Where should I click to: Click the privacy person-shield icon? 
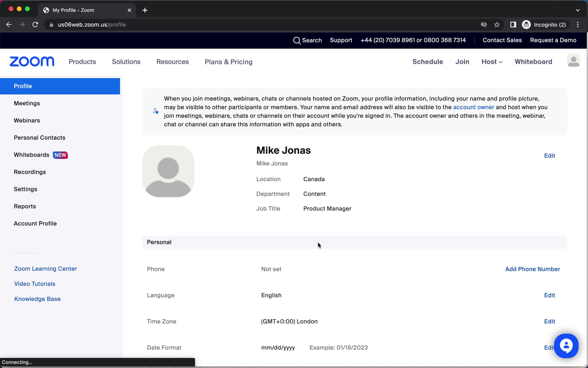pyautogui.click(x=156, y=111)
